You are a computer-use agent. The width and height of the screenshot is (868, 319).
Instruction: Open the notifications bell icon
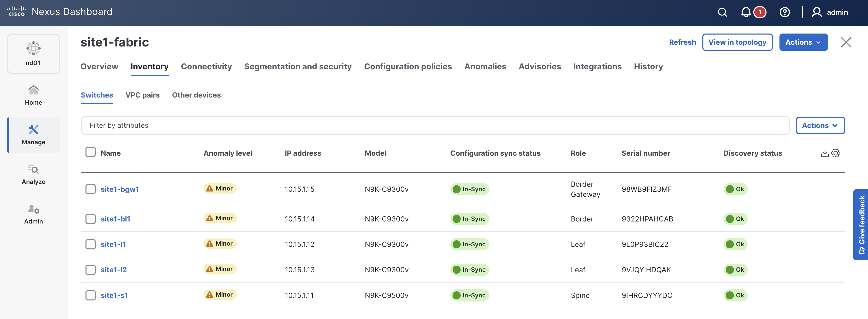[x=746, y=12]
